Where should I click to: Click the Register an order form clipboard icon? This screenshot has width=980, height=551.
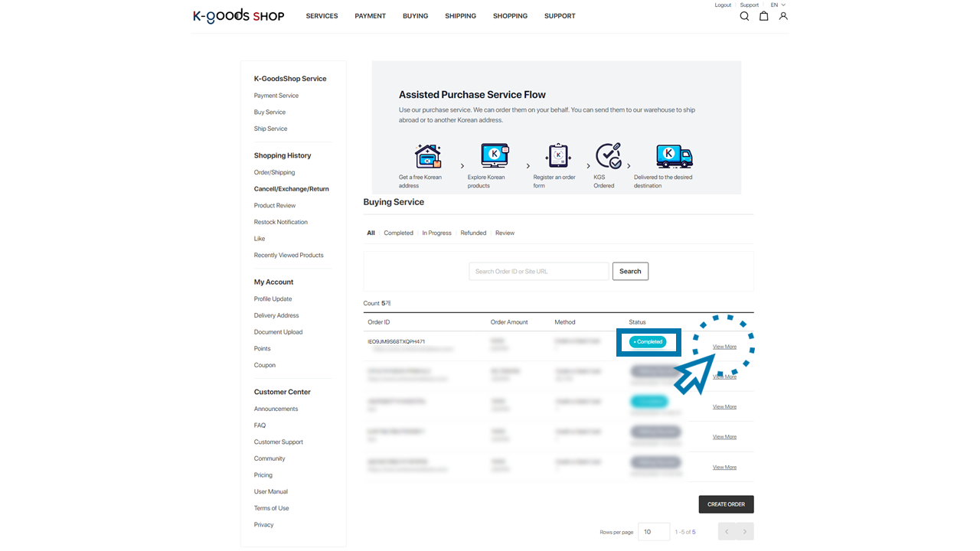pos(558,155)
